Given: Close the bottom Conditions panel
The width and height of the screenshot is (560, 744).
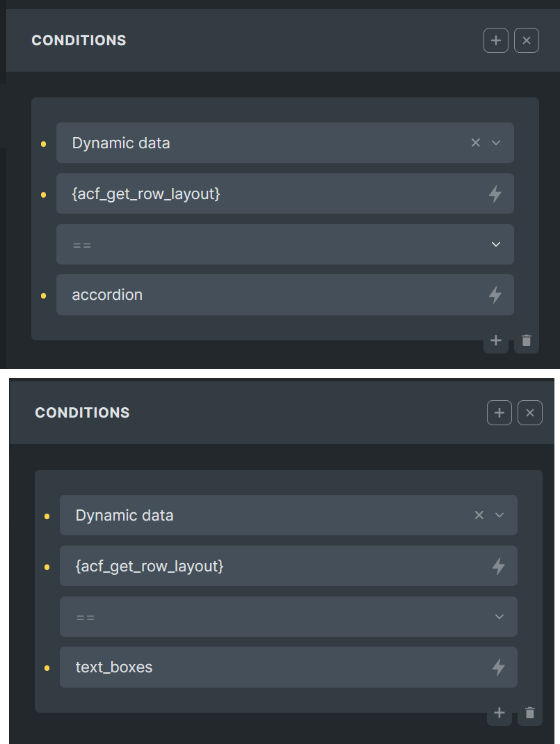Looking at the screenshot, I should click(x=530, y=413).
